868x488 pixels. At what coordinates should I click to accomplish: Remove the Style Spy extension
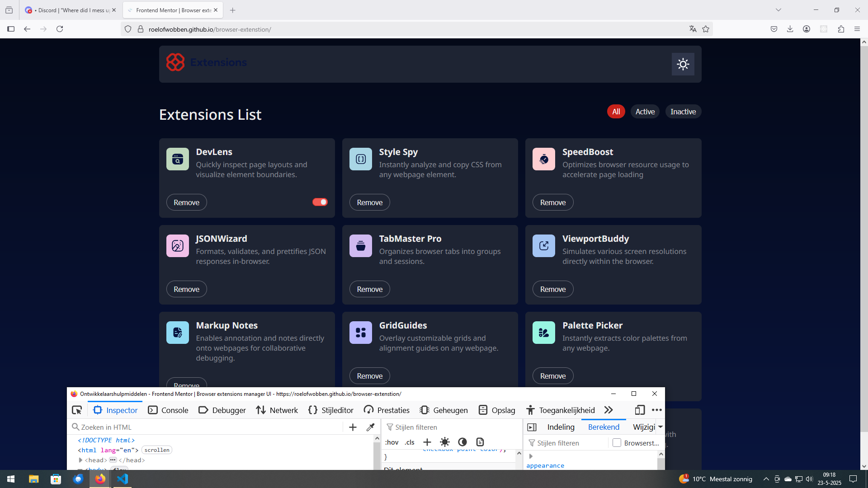pos(369,202)
